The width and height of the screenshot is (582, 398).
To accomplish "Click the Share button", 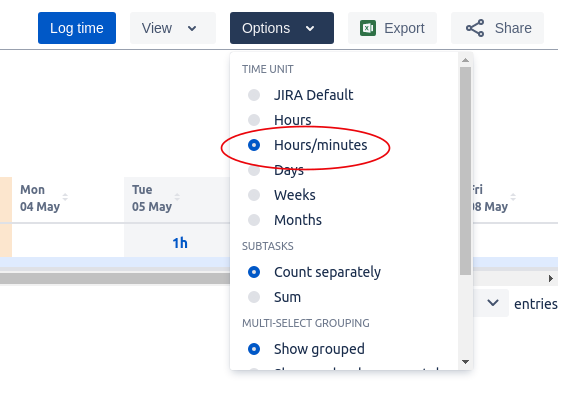I will 497,28.
